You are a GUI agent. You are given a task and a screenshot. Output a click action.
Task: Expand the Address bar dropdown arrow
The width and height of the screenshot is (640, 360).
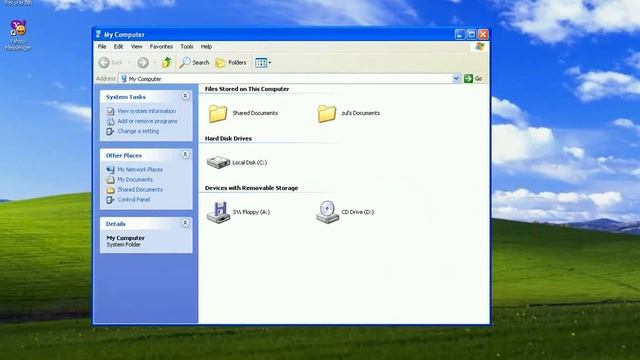tap(456, 78)
